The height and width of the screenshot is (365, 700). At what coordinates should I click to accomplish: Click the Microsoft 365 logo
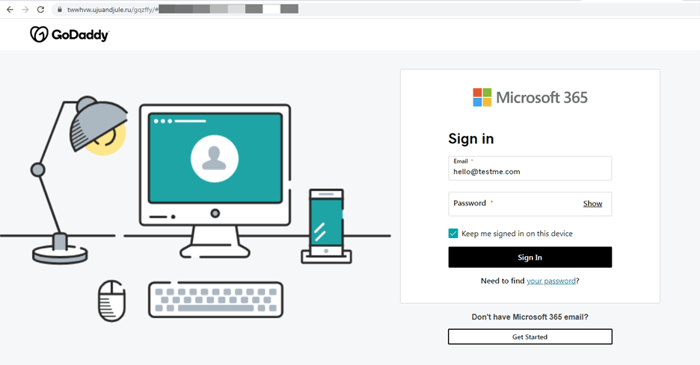(530, 97)
